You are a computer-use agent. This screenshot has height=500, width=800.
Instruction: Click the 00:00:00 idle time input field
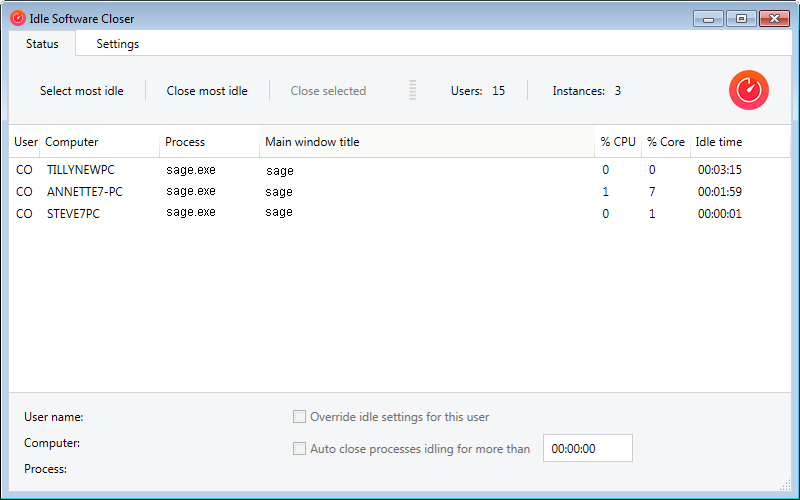(588, 448)
